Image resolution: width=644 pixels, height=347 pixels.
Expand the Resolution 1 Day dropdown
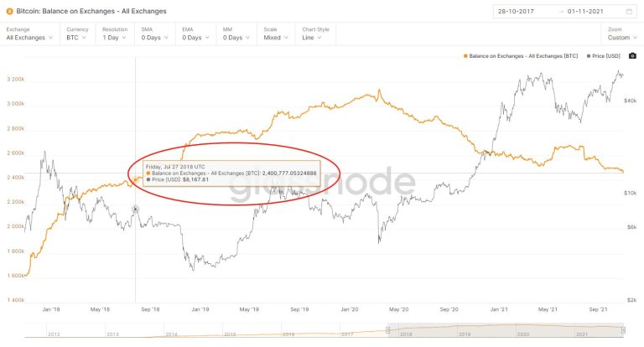click(x=115, y=34)
